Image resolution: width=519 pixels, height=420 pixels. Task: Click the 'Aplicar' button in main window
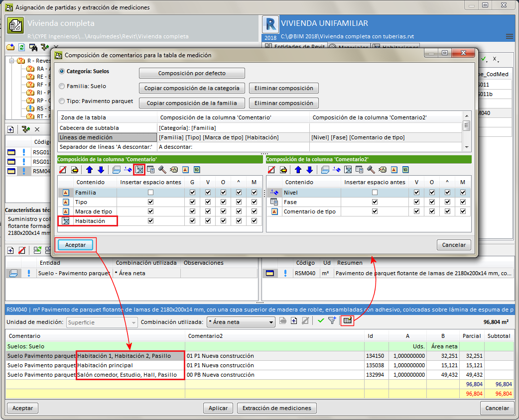[x=218, y=408]
